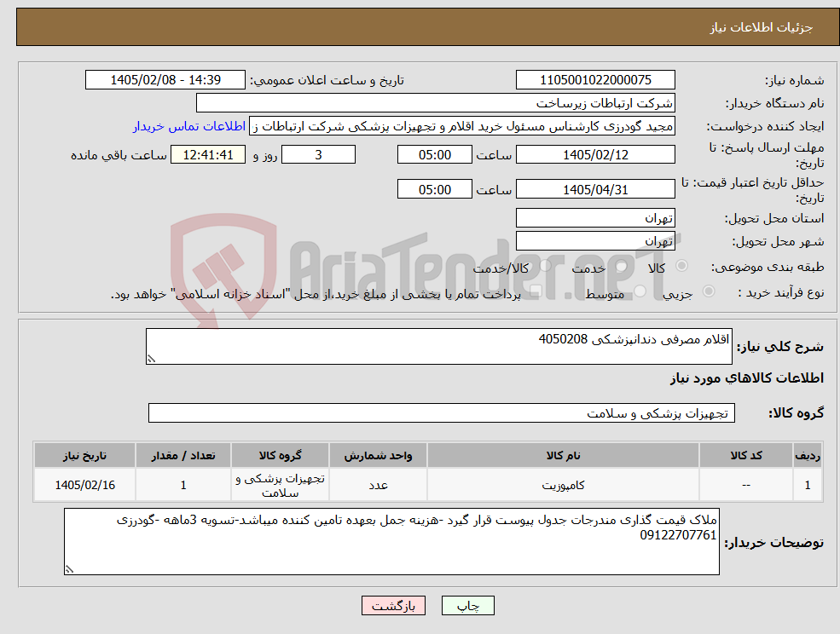The height and width of the screenshot is (634, 840).
Task: Click the تجهیزات پزشکی و سلامت table cell
Action: tap(281, 485)
